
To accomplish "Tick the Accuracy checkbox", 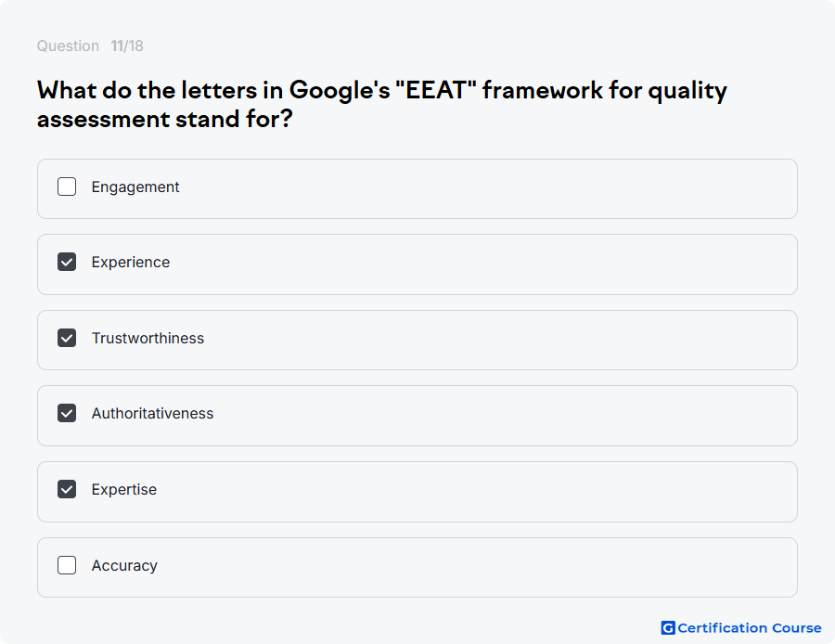I will click(67, 565).
